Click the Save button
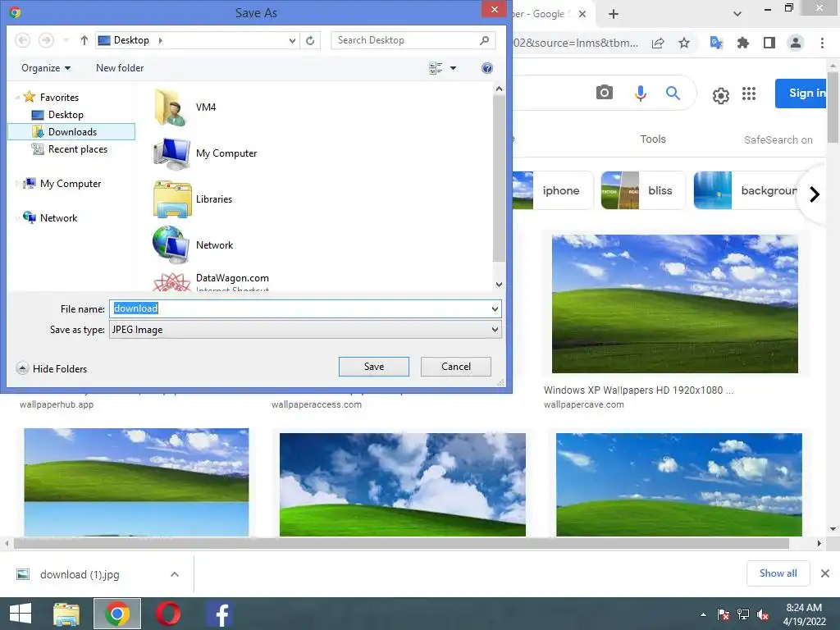Image resolution: width=840 pixels, height=630 pixels. click(x=374, y=367)
